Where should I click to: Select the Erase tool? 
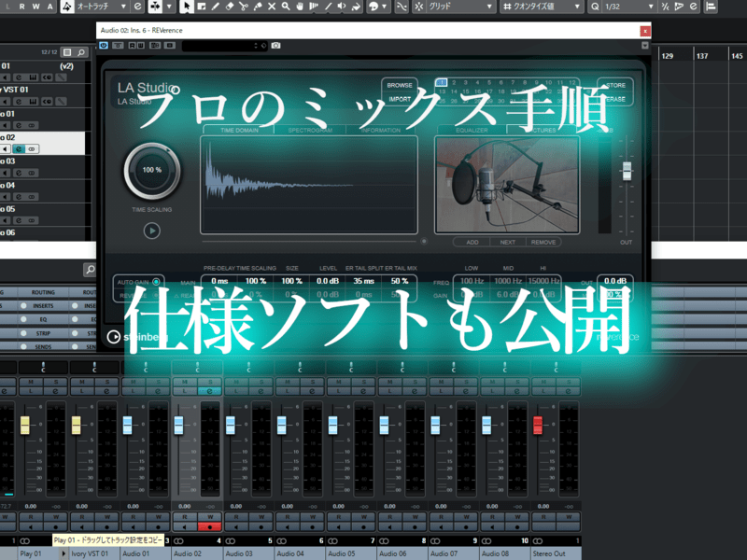[x=229, y=7]
